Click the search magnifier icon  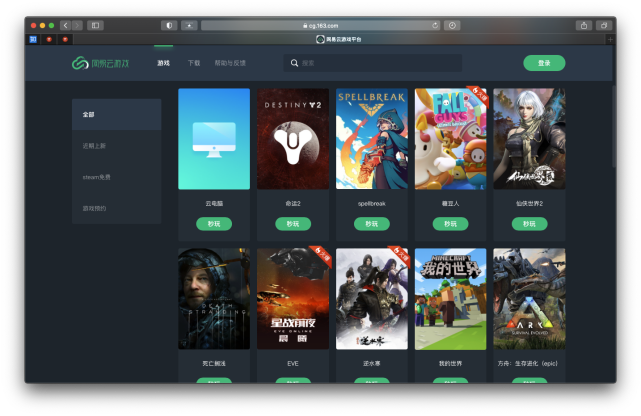294,63
